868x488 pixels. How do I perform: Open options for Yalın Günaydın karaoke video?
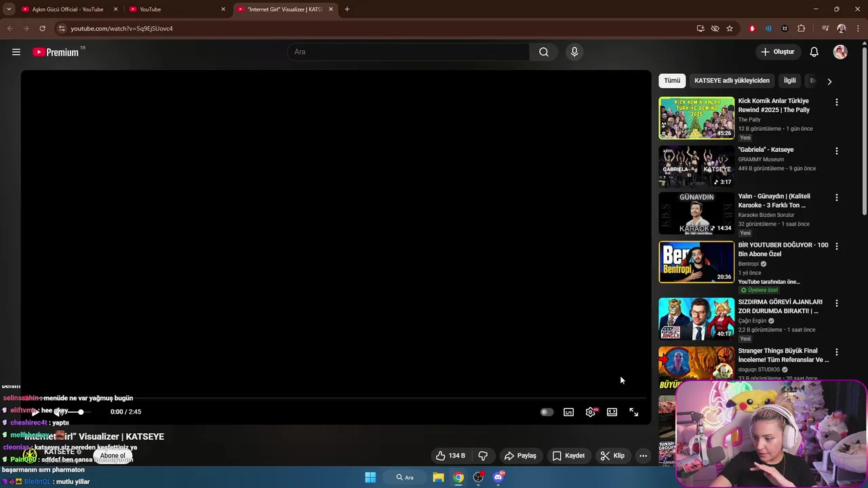836,198
